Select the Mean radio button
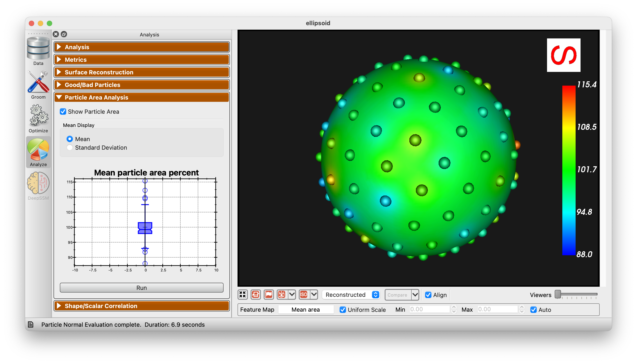Image resolution: width=637 pixels, height=364 pixels. 70,139
